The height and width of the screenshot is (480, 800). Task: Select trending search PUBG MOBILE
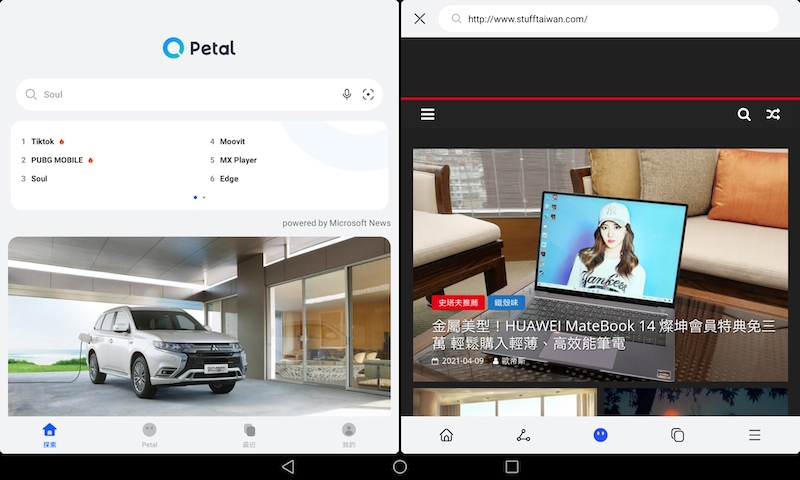tap(57, 160)
